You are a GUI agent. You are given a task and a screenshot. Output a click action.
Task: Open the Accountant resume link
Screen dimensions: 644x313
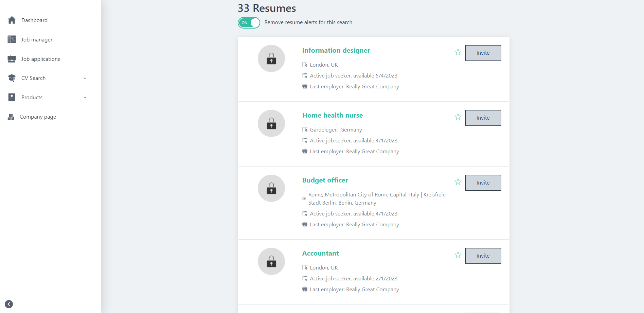(320, 253)
